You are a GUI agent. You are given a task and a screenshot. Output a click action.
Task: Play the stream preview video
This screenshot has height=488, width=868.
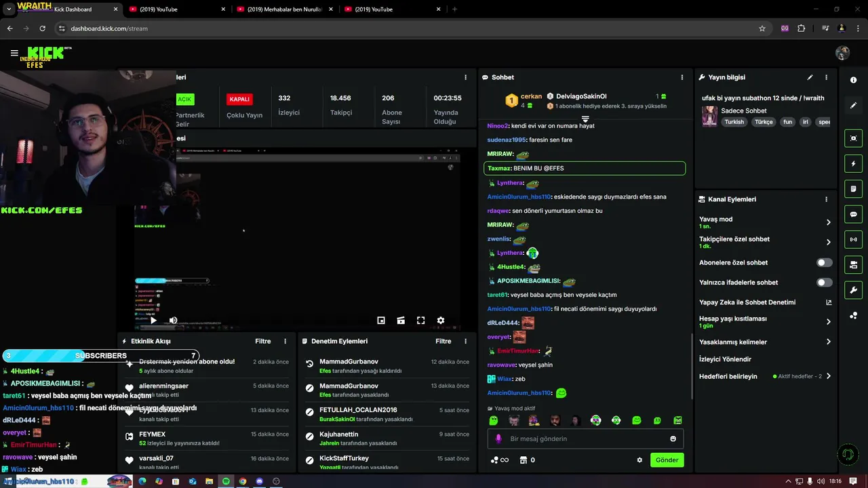click(x=153, y=321)
